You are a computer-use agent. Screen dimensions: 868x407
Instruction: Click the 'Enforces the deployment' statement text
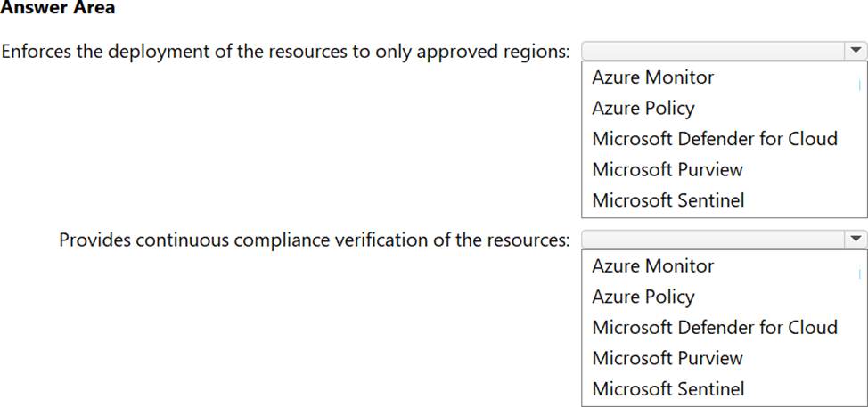tap(285, 51)
